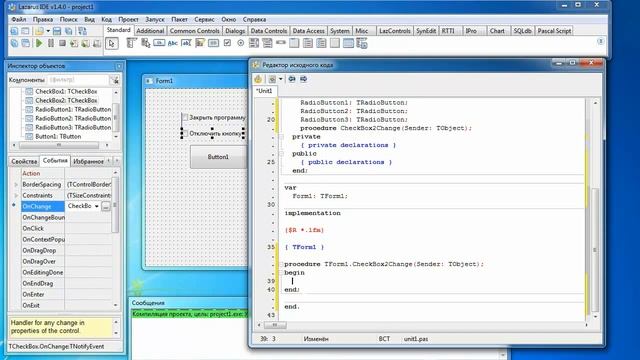The image size is (640, 360).
Task: Pick the TScrollBar component in the palette
Action: click(281, 42)
